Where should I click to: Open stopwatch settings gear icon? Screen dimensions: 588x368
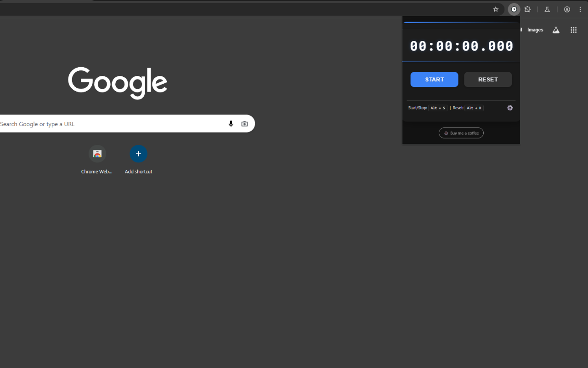510,108
